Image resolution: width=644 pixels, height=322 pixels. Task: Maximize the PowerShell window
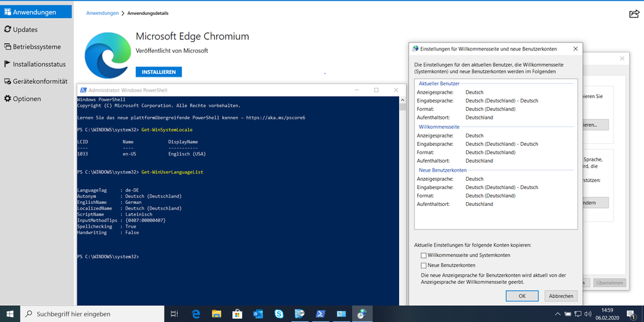tap(376, 90)
